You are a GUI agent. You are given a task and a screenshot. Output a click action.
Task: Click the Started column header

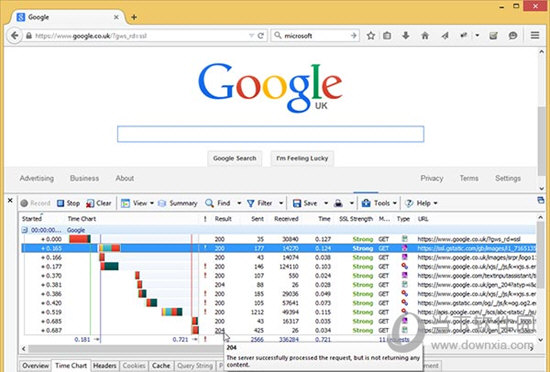pyautogui.click(x=32, y=219)
